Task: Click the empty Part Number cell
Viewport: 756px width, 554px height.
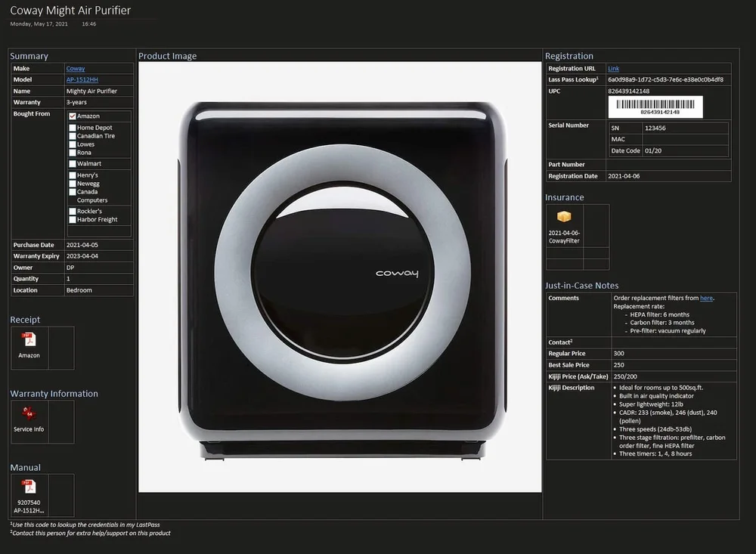Action: click(668, 165)
